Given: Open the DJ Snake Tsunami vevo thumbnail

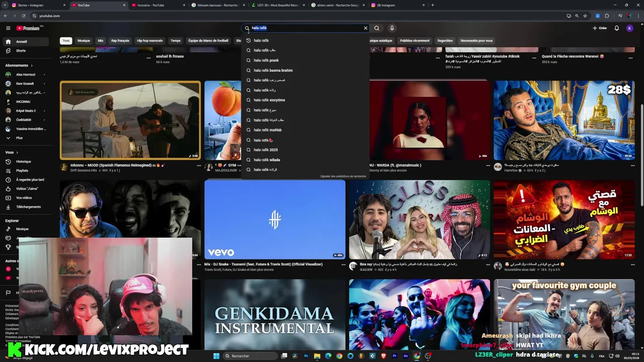Looking at the screenshot, I should tap(275, 220).
